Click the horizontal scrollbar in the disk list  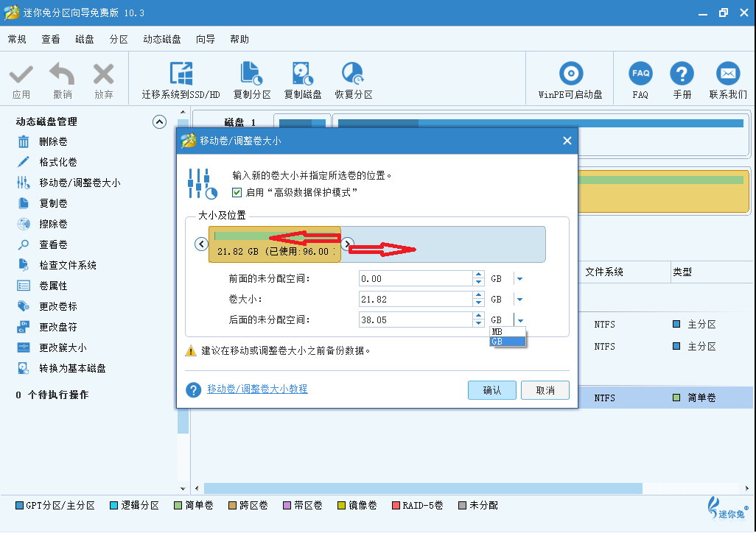[423, 488]
